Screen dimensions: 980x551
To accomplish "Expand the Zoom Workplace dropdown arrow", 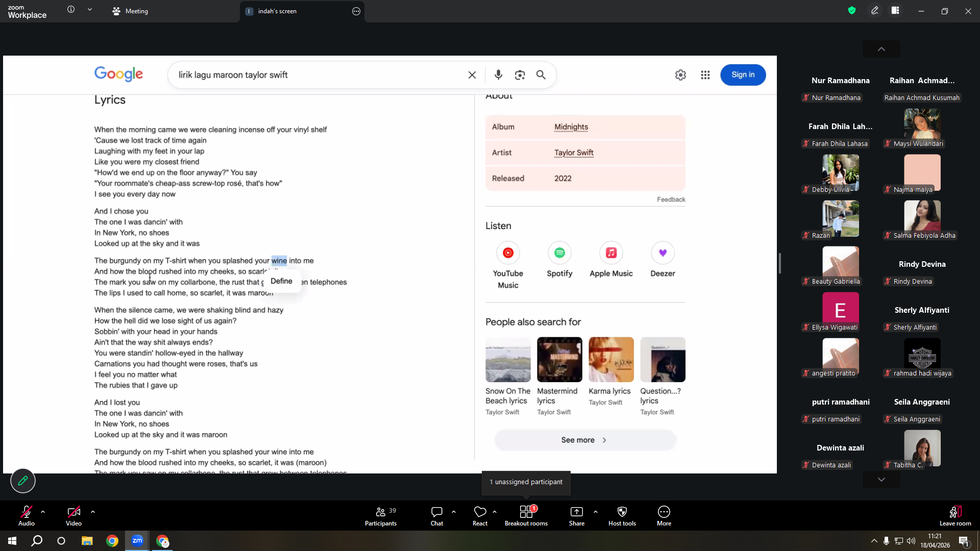I will [90, 10].
